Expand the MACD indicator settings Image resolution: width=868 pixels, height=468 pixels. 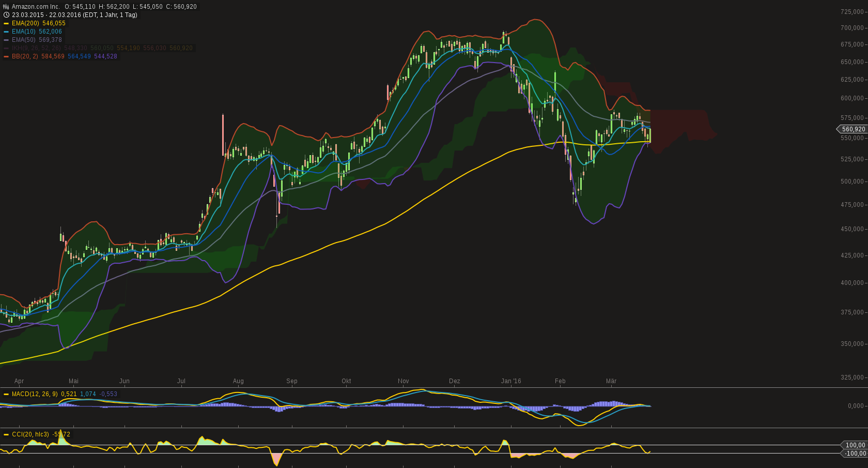tap(35, 394)
